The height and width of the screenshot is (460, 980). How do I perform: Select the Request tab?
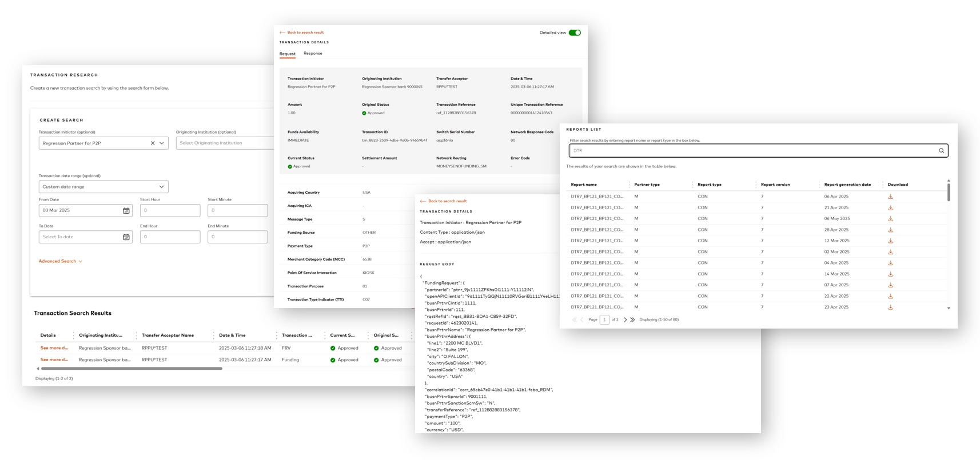coord(287,54)
